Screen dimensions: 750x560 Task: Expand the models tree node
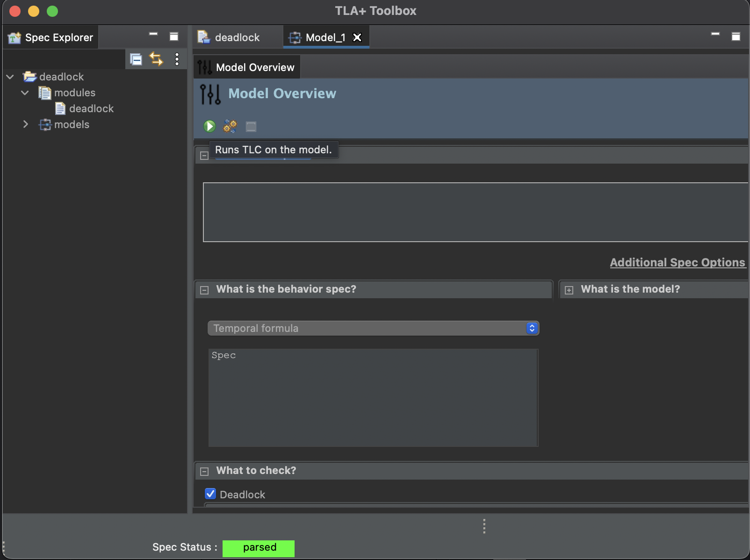(x=26, y=124)
